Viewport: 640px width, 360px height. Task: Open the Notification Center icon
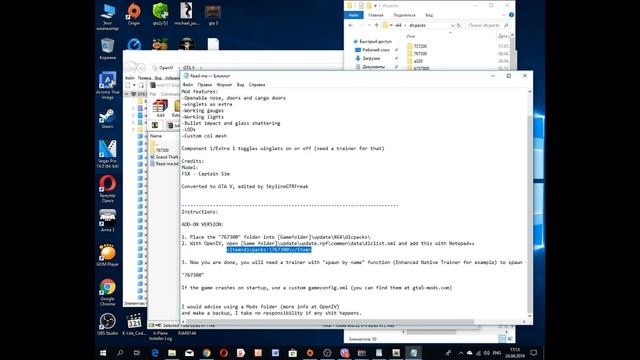[533, 353]
